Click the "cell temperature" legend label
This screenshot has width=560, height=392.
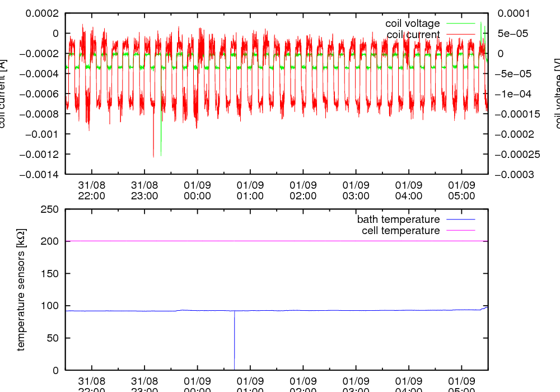400,231
